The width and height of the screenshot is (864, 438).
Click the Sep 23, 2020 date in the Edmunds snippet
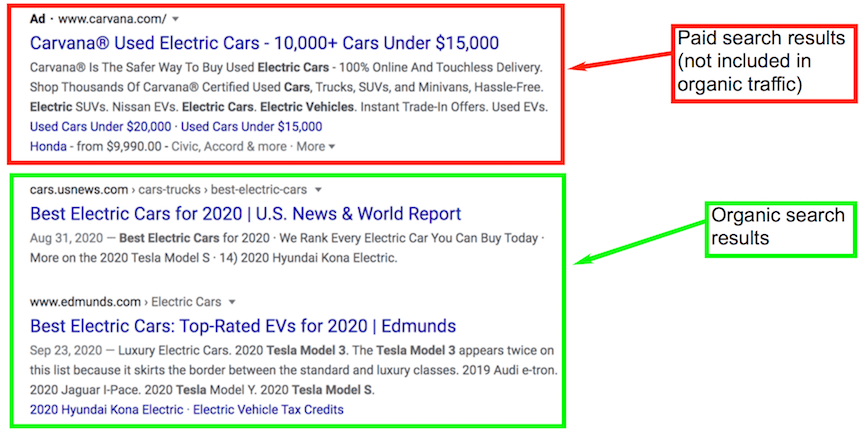coord(66,350)
